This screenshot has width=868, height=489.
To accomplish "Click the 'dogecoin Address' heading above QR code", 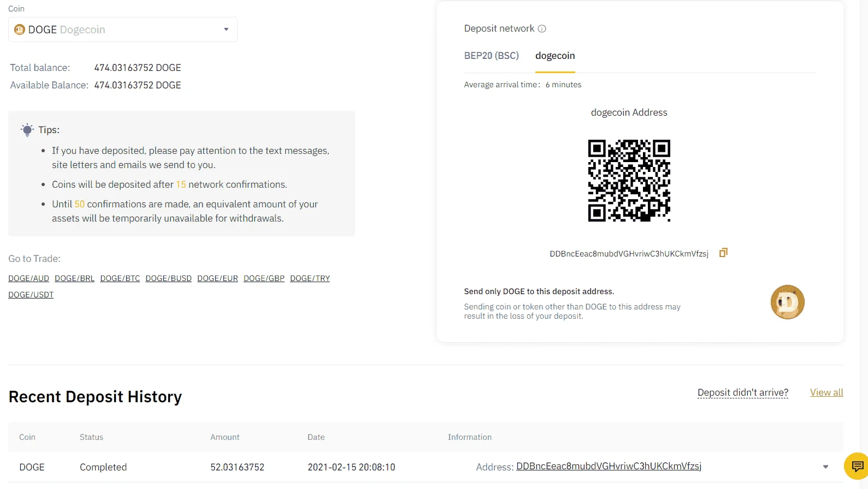I will pos(629,112).
